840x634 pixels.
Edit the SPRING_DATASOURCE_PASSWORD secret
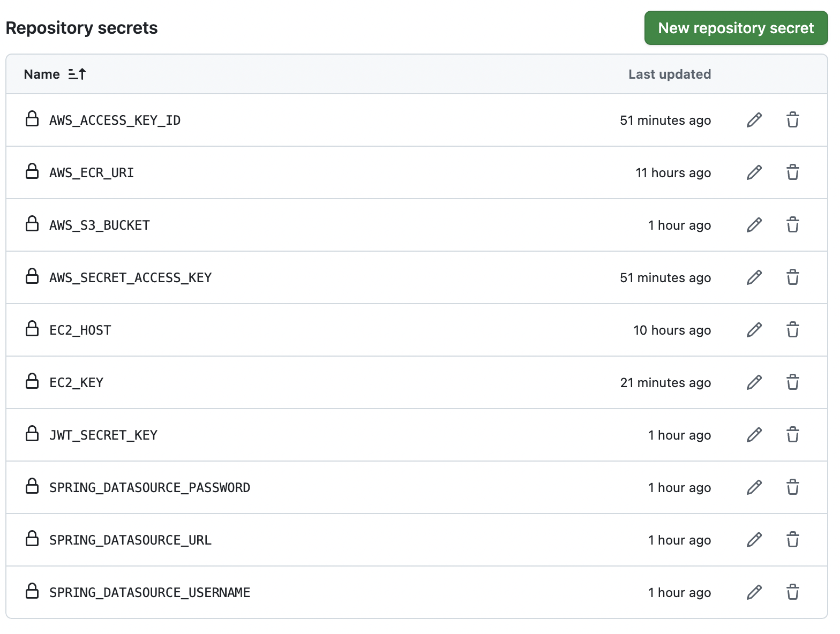click(x=754, y=487)
